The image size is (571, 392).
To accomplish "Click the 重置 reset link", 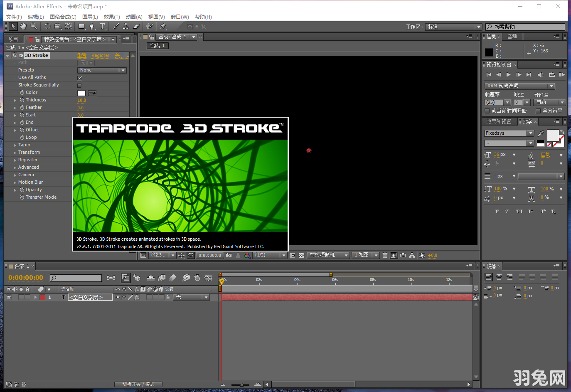I will [81, 55].
